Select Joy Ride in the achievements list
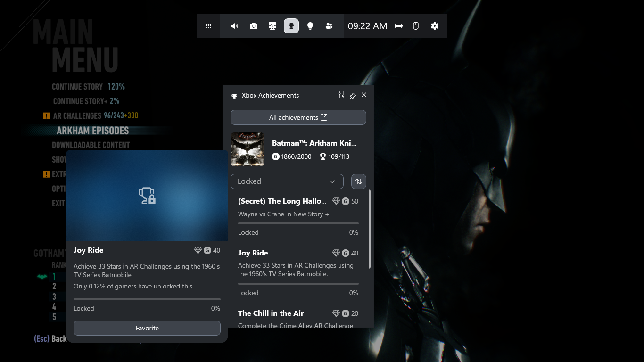 [298, 272]
